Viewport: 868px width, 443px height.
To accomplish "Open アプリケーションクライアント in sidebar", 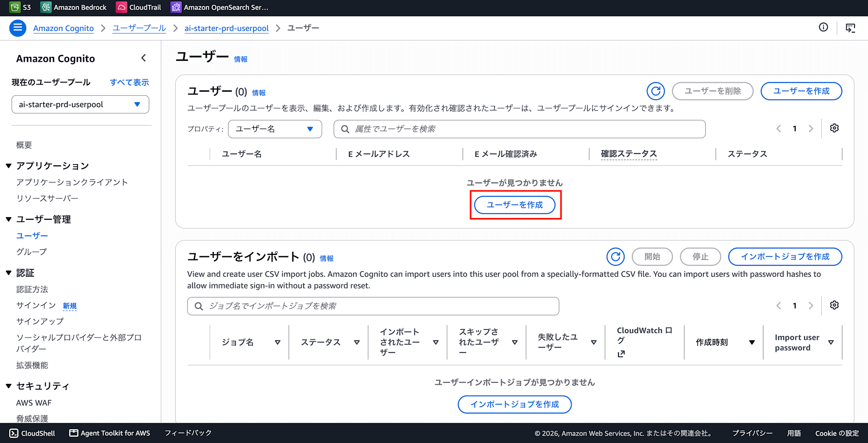I will [72, 182].
